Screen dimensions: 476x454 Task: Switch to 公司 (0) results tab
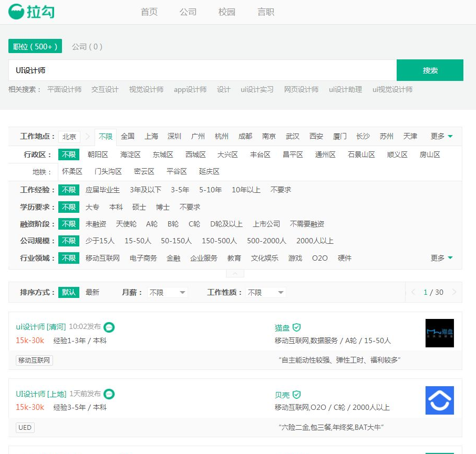pyautogui.click(x=87, y=46)
